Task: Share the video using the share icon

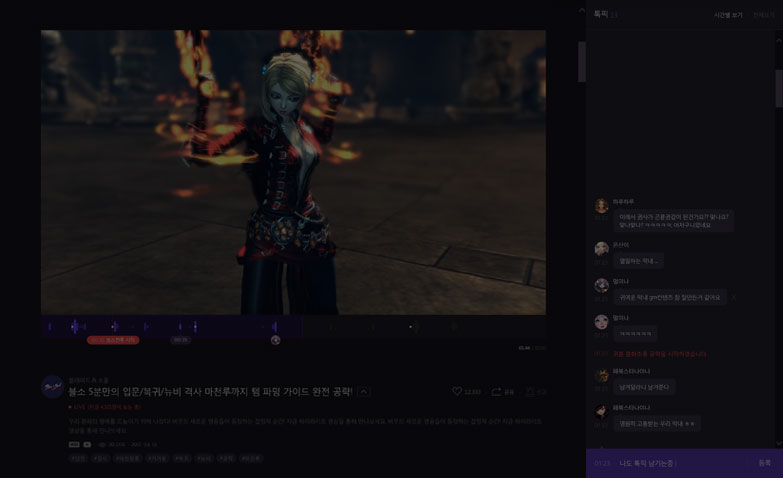Action: coord(496,392)
